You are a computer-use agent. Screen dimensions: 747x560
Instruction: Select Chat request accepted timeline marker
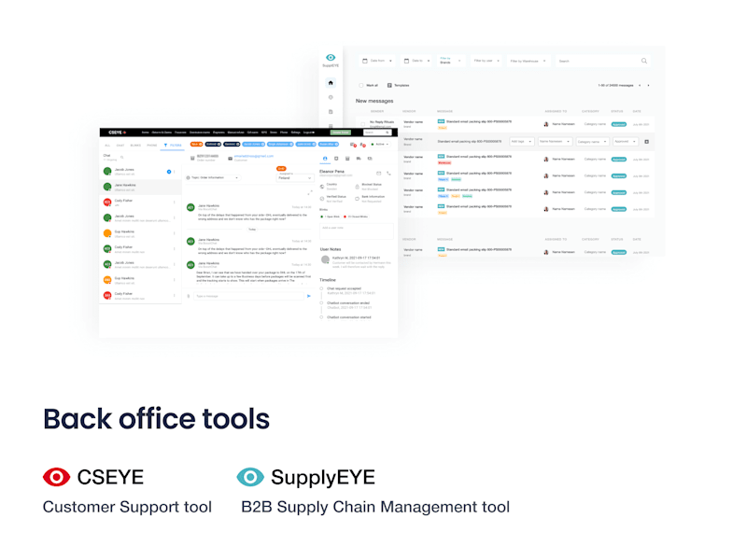pos(321,288)
